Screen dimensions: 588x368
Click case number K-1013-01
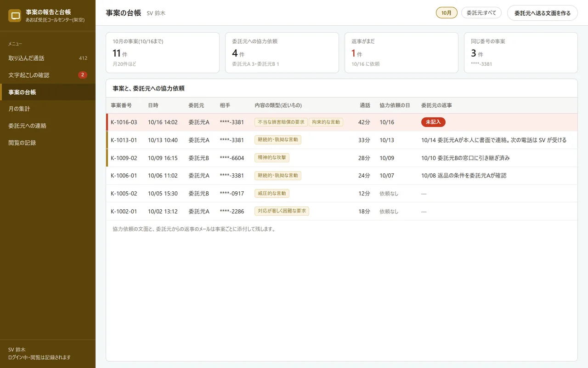[x=124, y=140]
